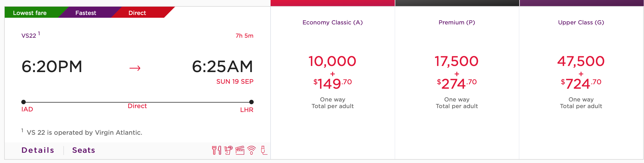Click the Upper Class (G) heading
This screenshot has width=644, height=163.
[581, 22]
